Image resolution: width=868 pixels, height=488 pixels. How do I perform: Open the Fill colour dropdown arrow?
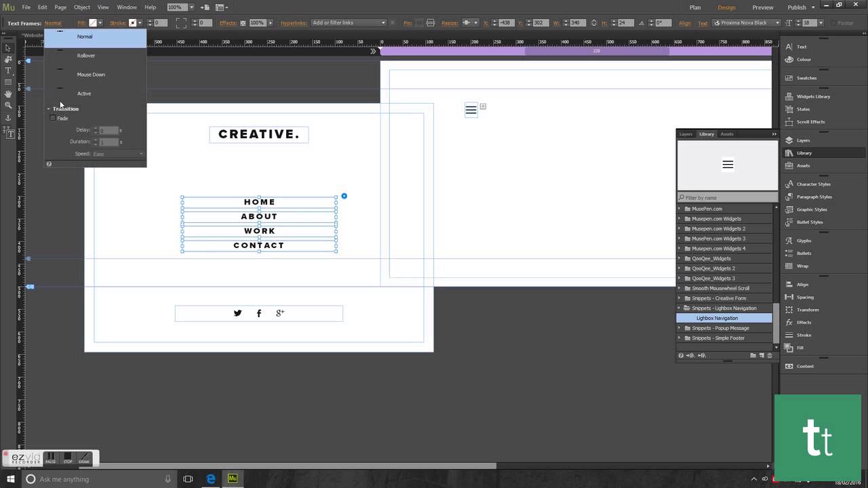100,23
